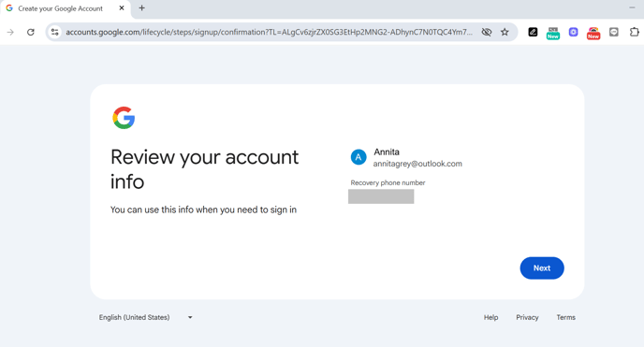Open the Terms link

pyautogui.click(x=565, y=317)
